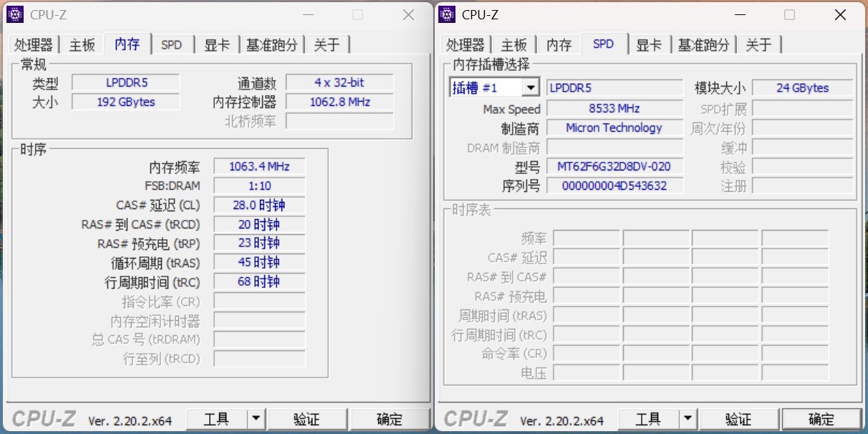The height and width of the screenshot is (434, 868).
Task: Open 基准跑分 tab in the window showing SPD
Action: 703,45
